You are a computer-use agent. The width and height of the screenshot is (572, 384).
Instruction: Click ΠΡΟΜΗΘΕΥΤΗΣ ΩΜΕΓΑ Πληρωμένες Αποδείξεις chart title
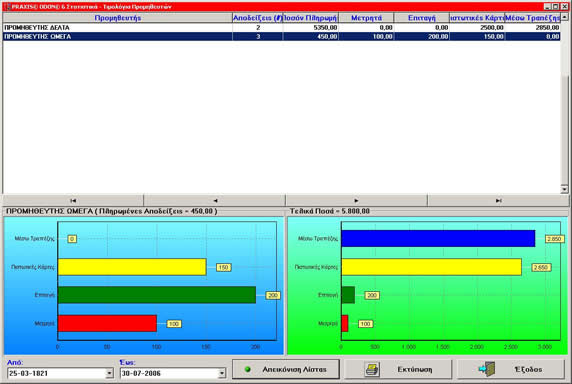coord(112,211)
